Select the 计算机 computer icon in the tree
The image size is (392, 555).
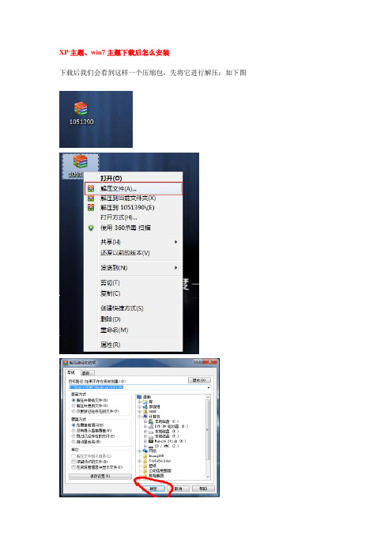[x=145, y=417]
